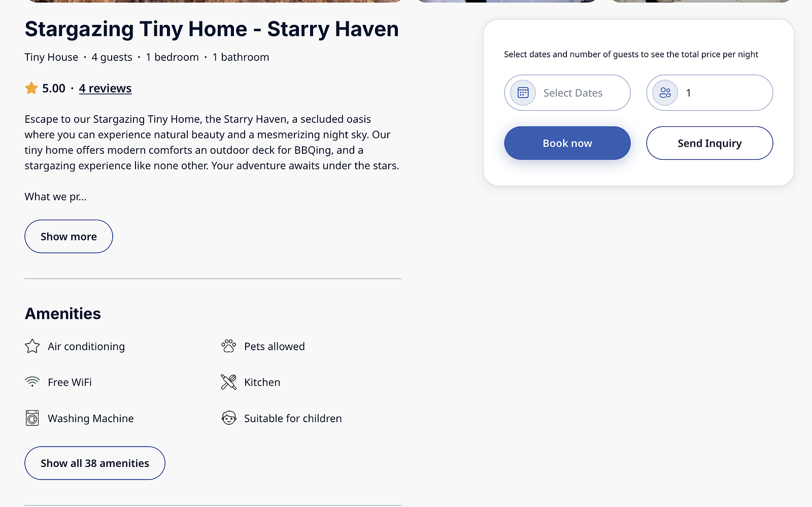The image size is (812, 507).
Task: Open the 4 reviews link
Action: click(105, 88)
